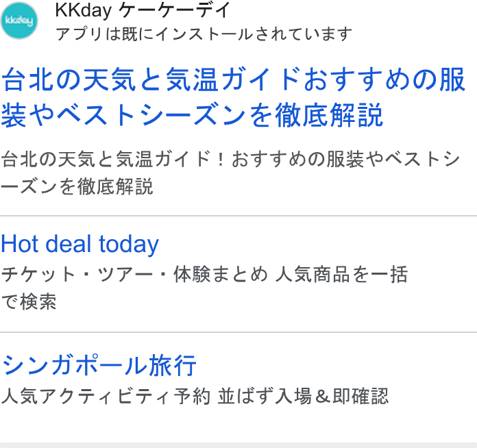Open the Hot deal today sitelink
This screenshot has height=448, width=477.
tap(80, 245)
